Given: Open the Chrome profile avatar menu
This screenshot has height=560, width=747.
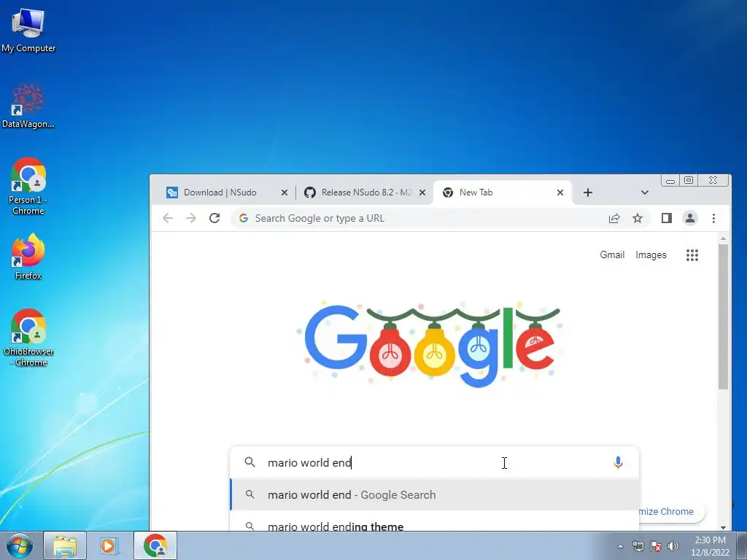Looking at the screenshot, I should point(690,218).
